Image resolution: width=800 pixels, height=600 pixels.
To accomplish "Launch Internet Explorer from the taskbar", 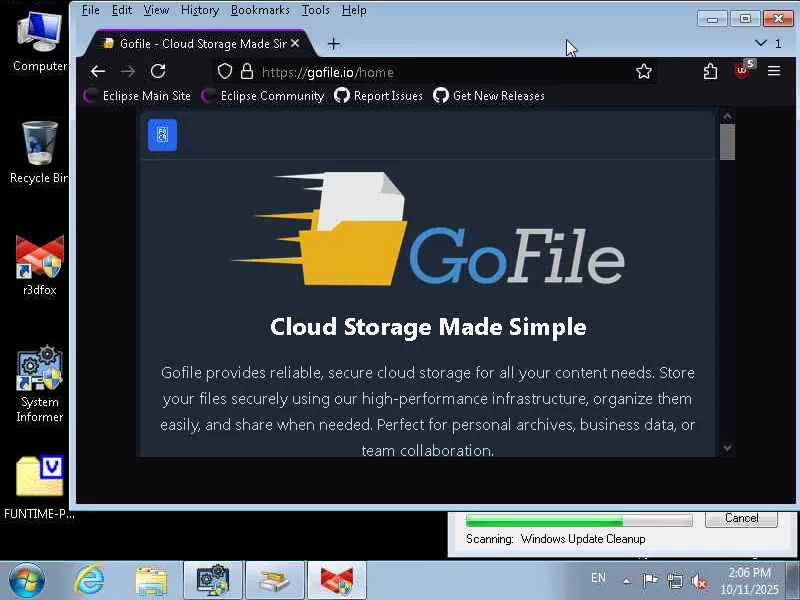I will 89,581.
